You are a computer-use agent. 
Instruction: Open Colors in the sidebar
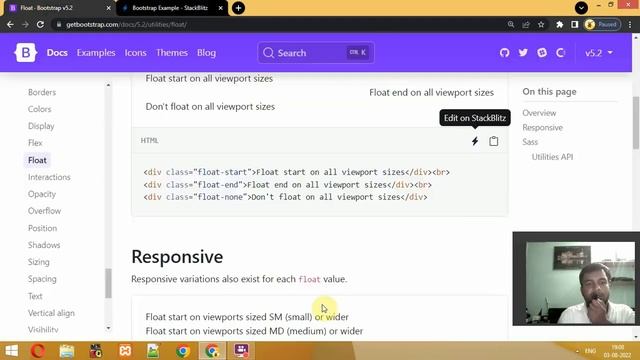click(x=40, y=109)
